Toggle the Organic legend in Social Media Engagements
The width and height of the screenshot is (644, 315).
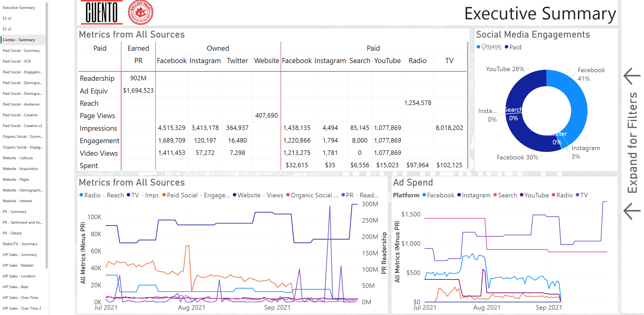478,47
